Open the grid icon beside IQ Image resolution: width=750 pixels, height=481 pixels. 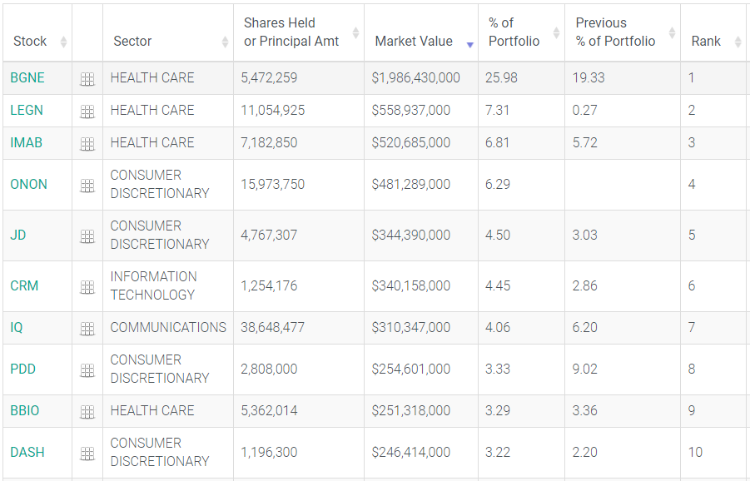(x=87, y=329)
